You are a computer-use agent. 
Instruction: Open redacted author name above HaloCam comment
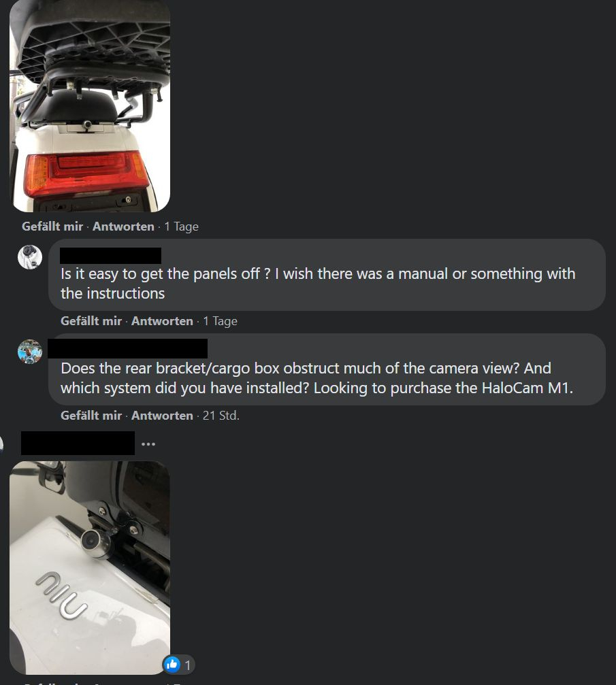coord(128,348)
